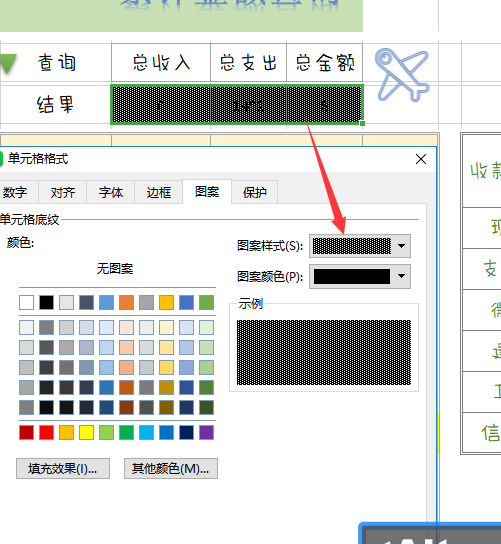Click the patterned cell under 总金额
Viewport: 501px width, 544px height.
coord(324,104)
